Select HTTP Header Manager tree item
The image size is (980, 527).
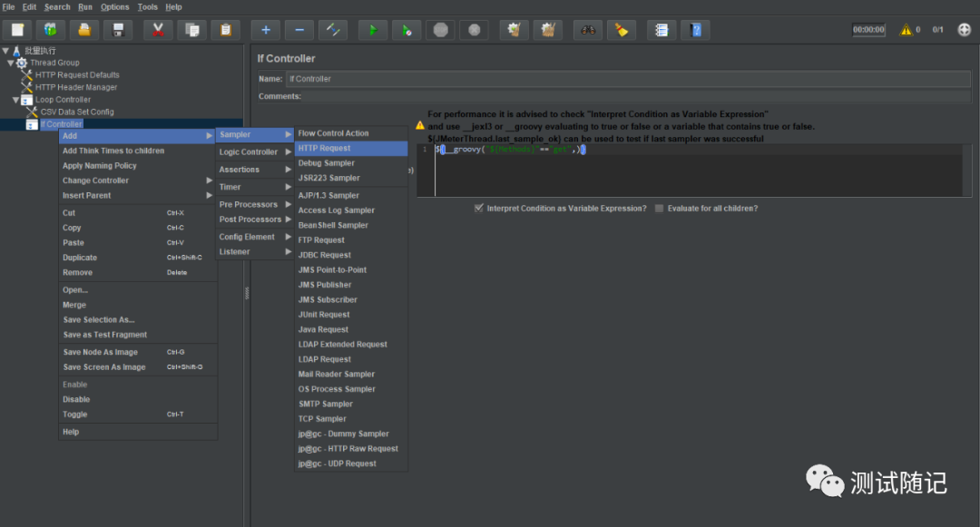pos(75,87)
